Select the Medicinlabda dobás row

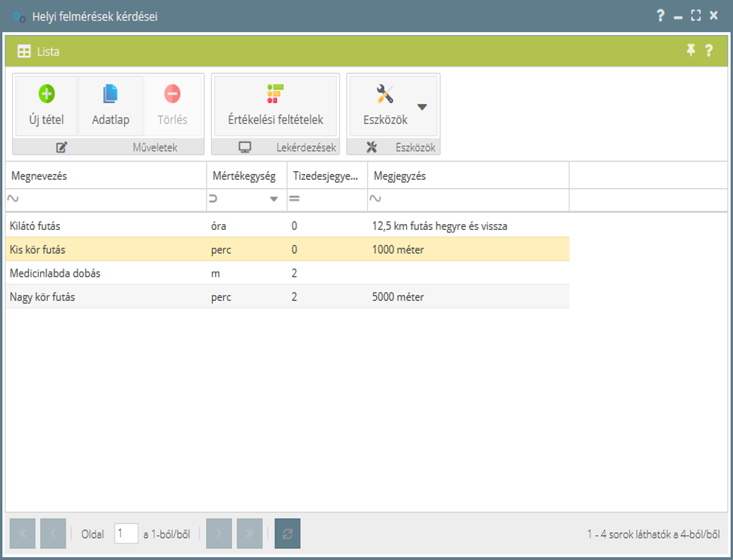(105, 273)
